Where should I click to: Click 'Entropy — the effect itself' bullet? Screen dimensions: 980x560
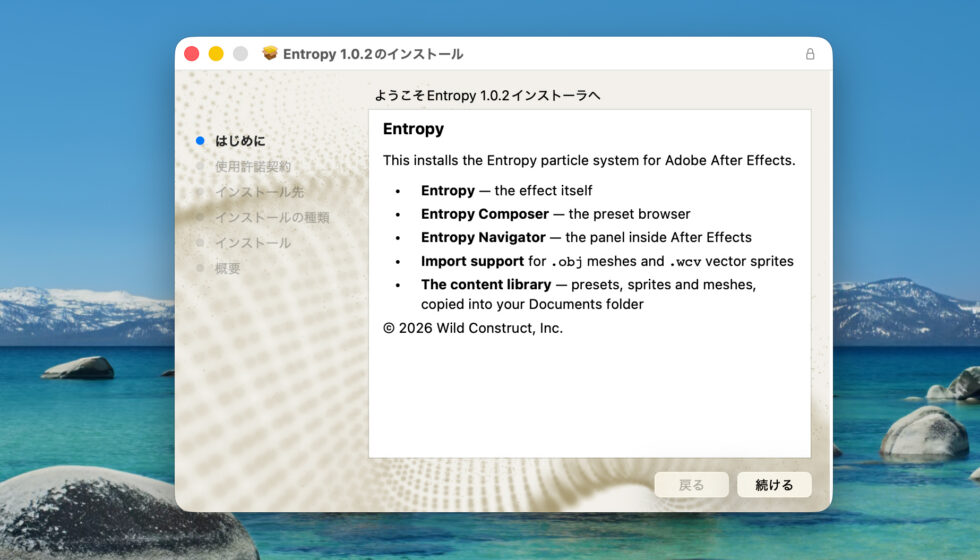coord(506,191)
